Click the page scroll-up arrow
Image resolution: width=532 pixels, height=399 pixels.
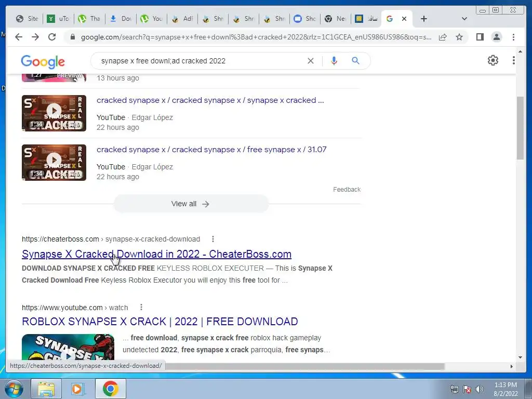click(x=521, y=52)
